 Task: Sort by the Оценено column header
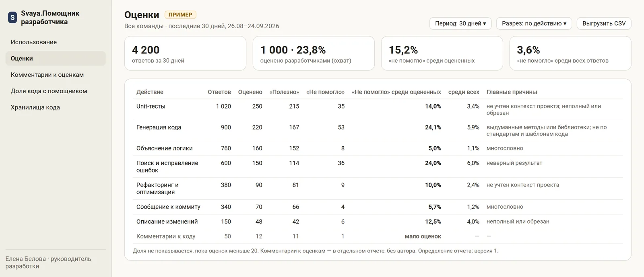250,92
